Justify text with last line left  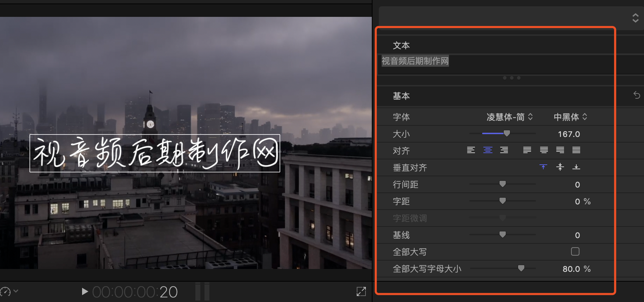[x=527, y=150]
